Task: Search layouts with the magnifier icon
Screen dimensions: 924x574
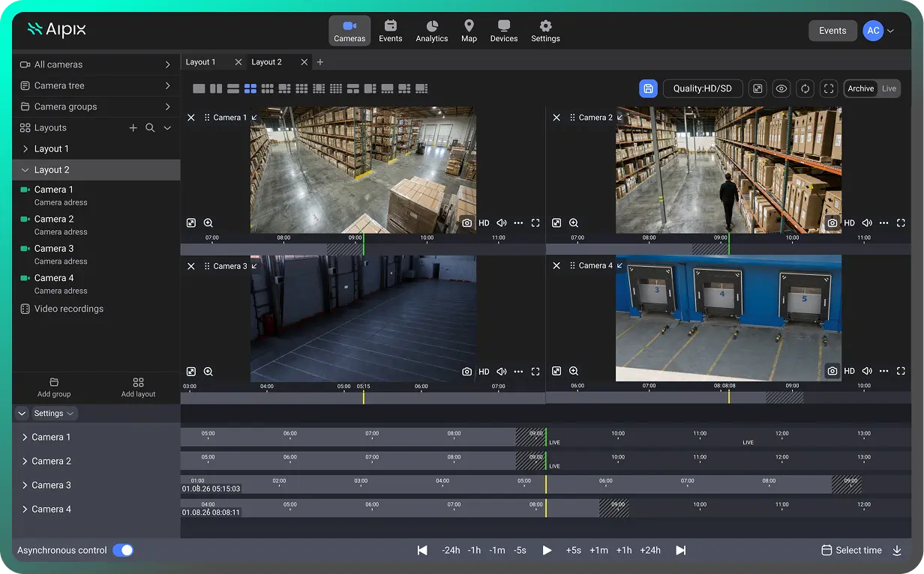Action: point(150,128)
